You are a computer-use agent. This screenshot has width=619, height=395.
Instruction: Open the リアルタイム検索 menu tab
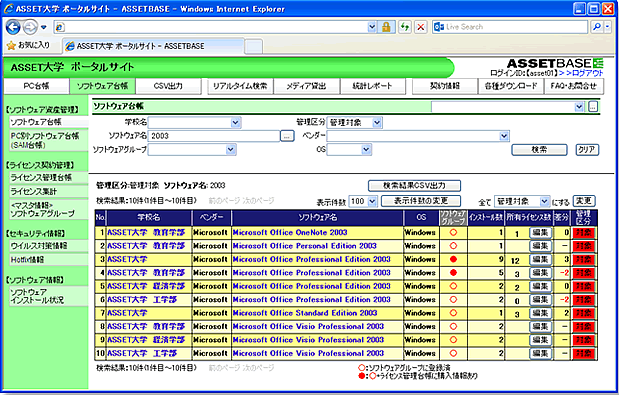pos(240,86)
